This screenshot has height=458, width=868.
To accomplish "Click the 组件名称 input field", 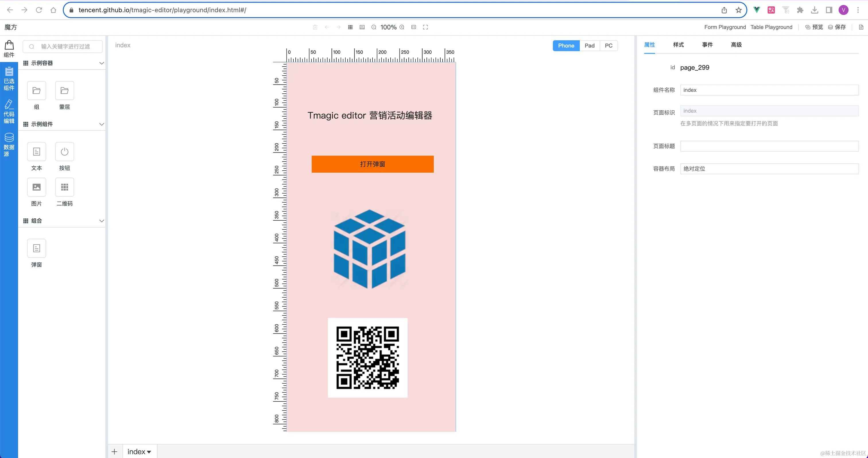I will [769, 90].
